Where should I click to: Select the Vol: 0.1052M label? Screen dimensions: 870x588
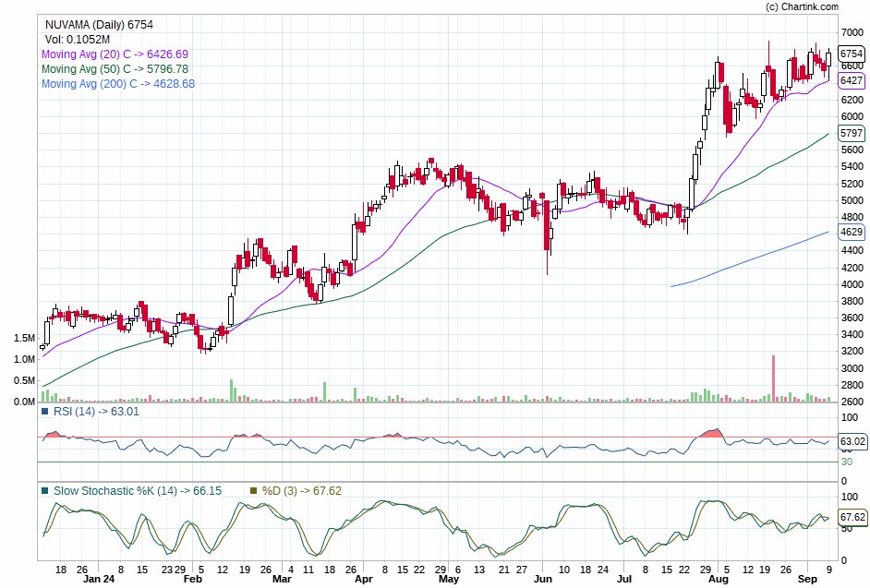pos(78,40)
